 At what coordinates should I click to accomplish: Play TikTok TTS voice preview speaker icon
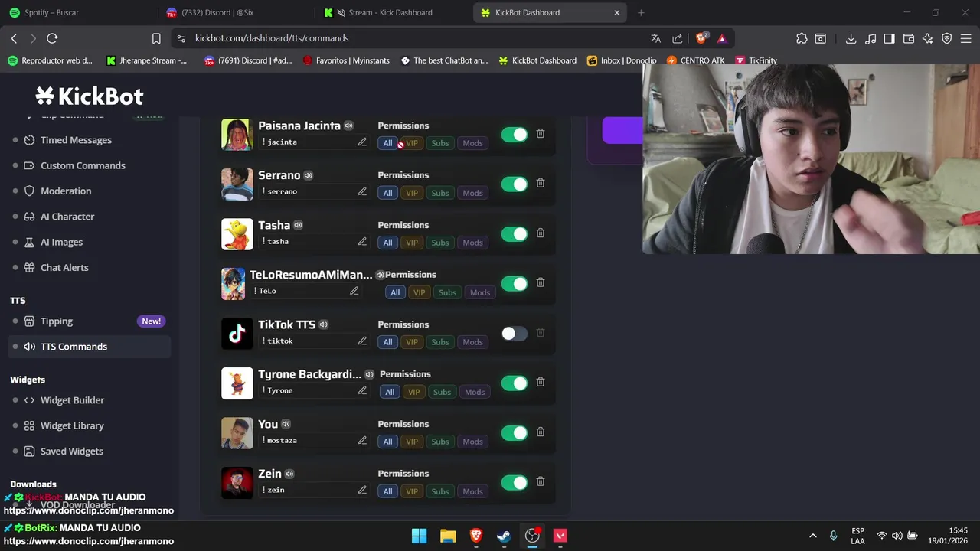pyautogui.click(x=323, y=324)
